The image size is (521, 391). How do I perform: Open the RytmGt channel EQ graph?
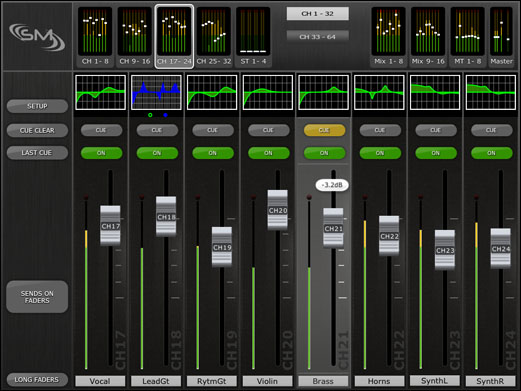pyautogui.click(x=212, y=92)
